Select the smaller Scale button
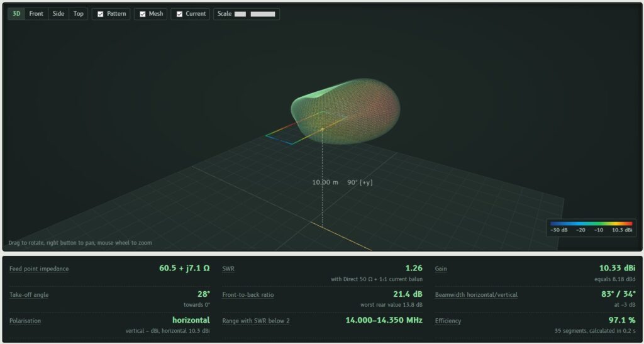Screen dimensions: 644x344 (240, 14)
